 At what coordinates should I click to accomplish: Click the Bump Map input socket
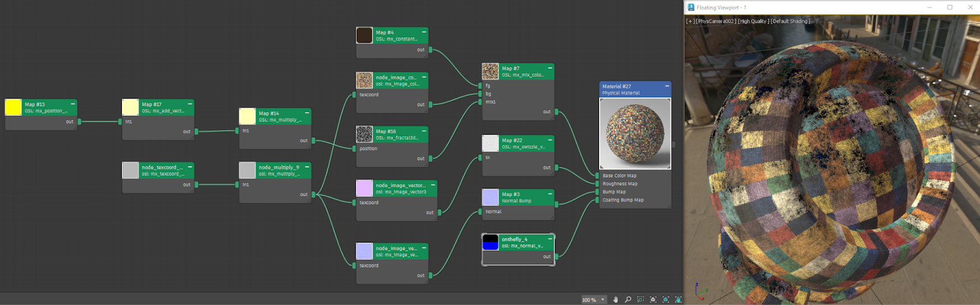pos(597,192)
